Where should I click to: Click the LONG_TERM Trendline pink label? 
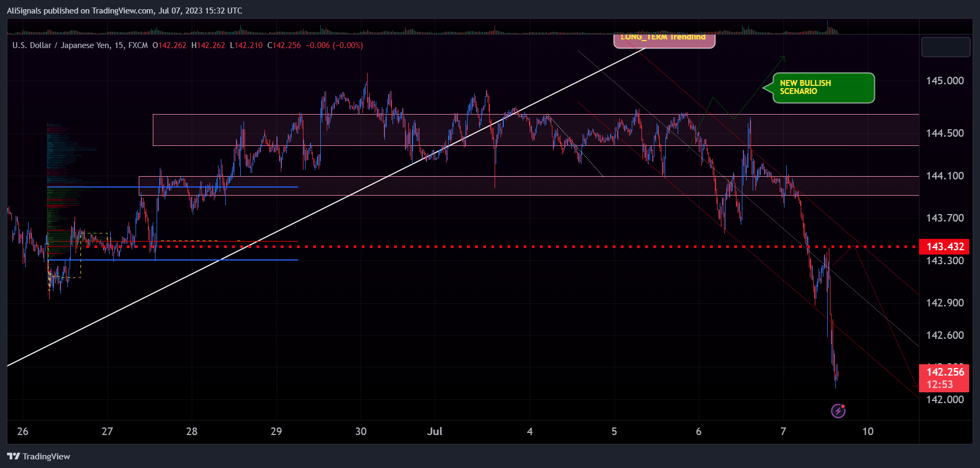[664, 41]
